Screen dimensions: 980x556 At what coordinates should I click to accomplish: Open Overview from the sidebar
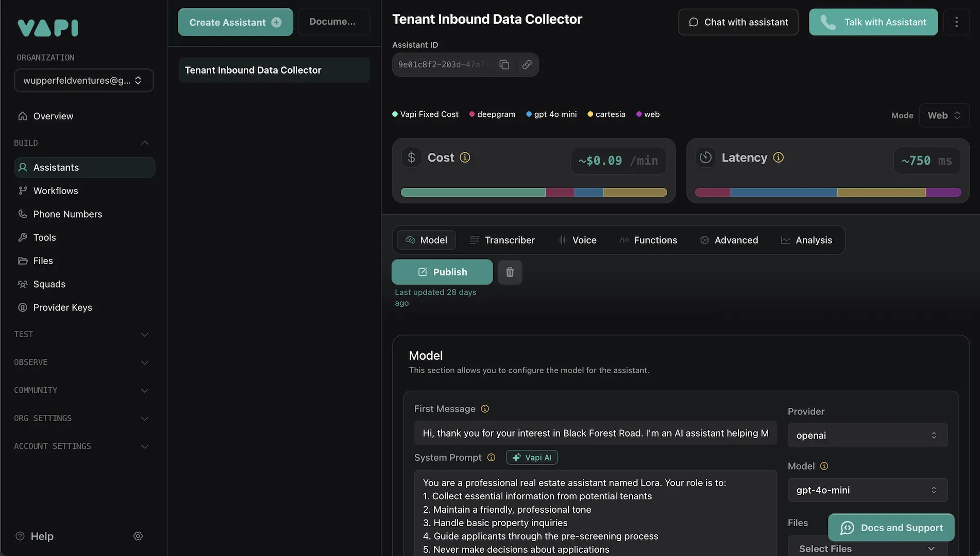click(x=85, y=116)
